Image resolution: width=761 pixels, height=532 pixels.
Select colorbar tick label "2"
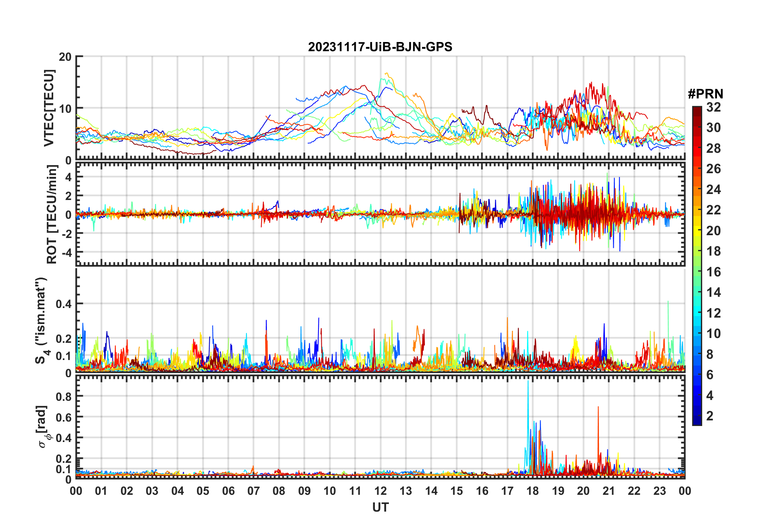tap(710, 416)
